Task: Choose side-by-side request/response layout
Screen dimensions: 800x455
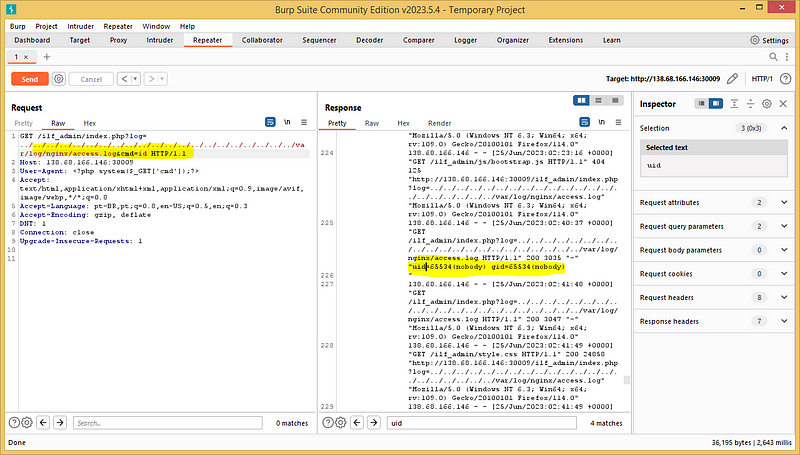Action: pyautogui.click(x=582, y=100)
